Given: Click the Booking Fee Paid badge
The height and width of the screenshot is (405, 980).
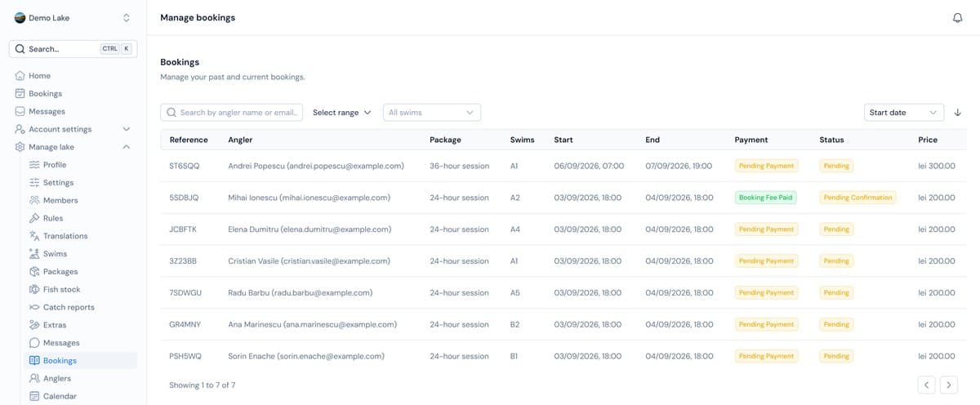Looking at the screenshot, I should (766, 198).
